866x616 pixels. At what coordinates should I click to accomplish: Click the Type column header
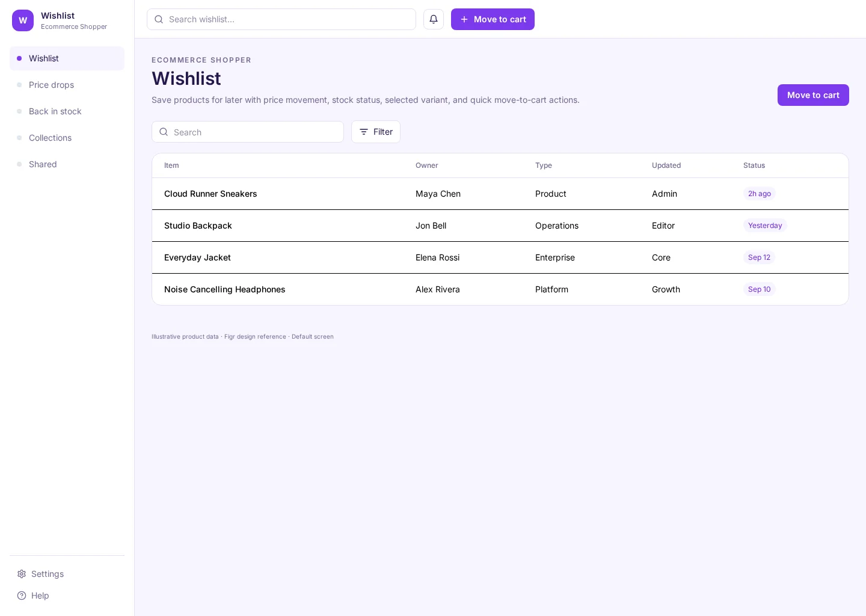544,165
